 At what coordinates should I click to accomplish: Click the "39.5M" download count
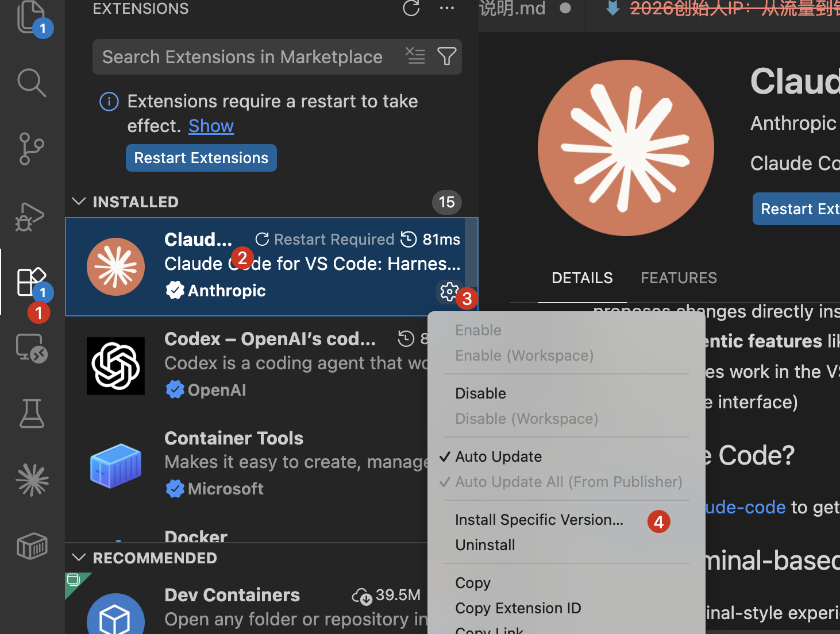coord(398,595)
